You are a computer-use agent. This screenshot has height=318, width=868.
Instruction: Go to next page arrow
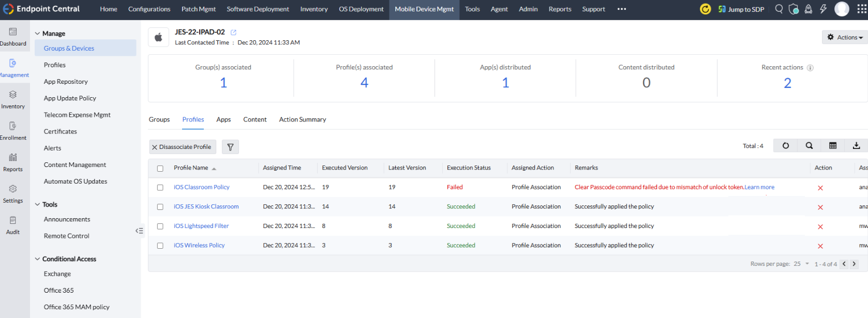(x=854, y=264)
